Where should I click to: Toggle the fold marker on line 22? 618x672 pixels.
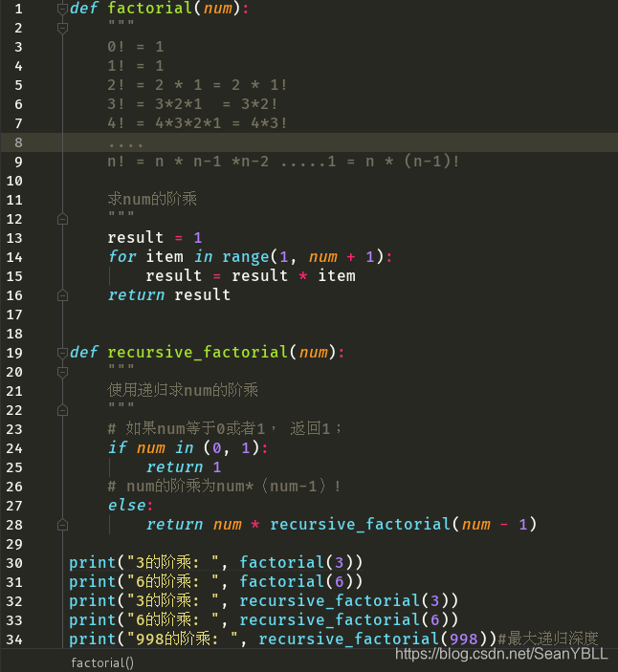(62, 411)
